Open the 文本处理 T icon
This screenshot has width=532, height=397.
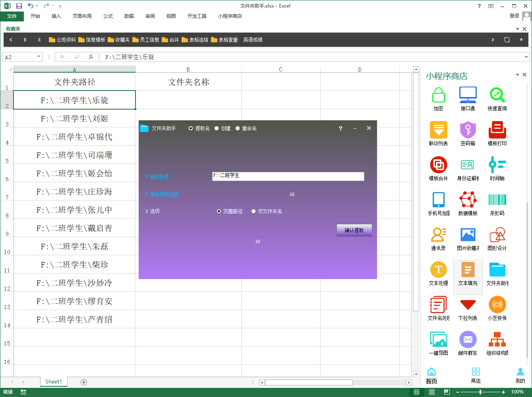click(438, 274)
